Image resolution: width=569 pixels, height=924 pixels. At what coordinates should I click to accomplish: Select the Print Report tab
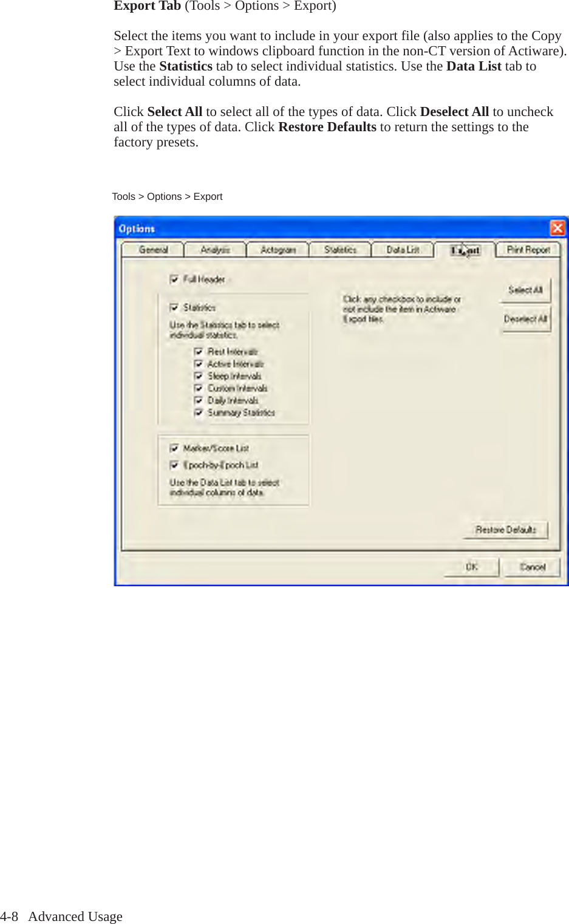(527, 249)
